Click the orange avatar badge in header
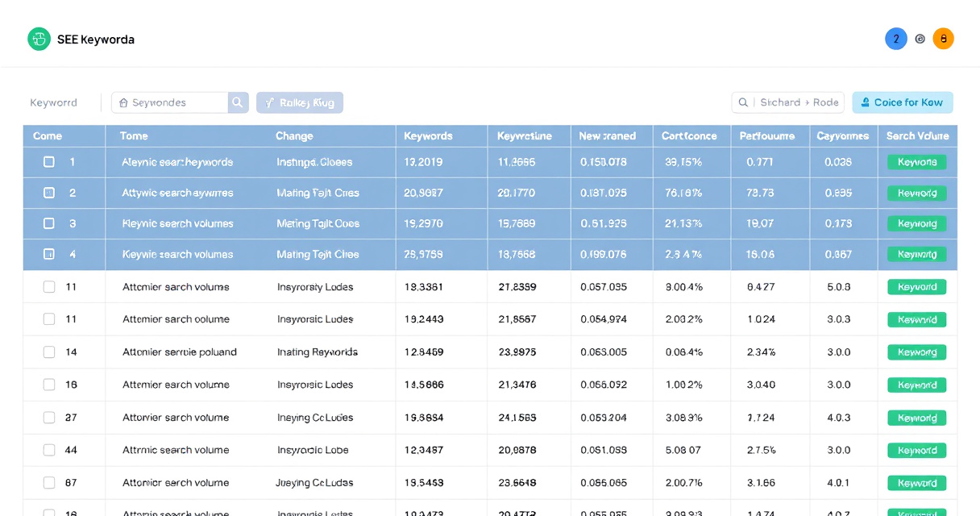 pos(944,39)
